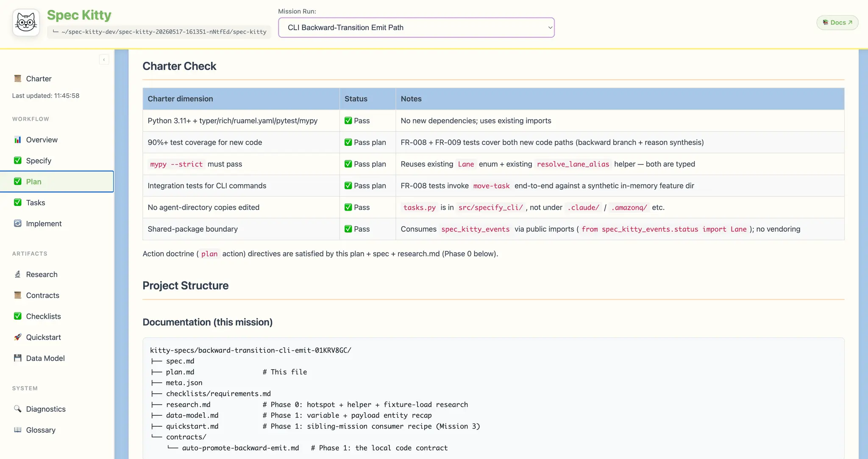Open the Mission Run dropdown
This screenshot has height=459, width=868.
[x=416, y=28]
